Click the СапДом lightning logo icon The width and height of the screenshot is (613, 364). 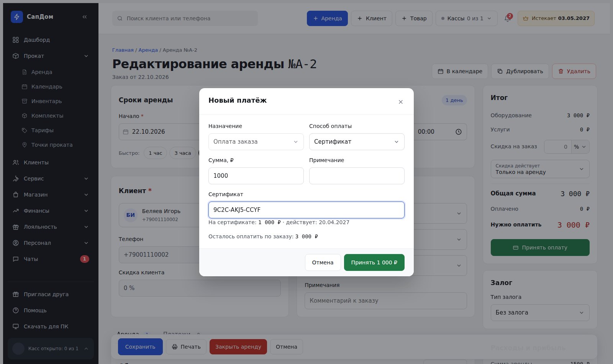tap(17, 17)
